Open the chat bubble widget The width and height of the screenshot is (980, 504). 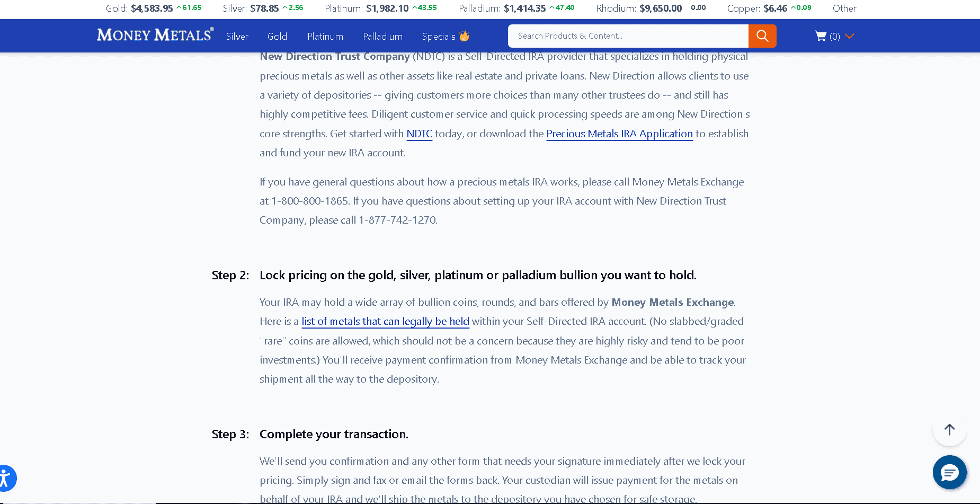tap(950, 472)
